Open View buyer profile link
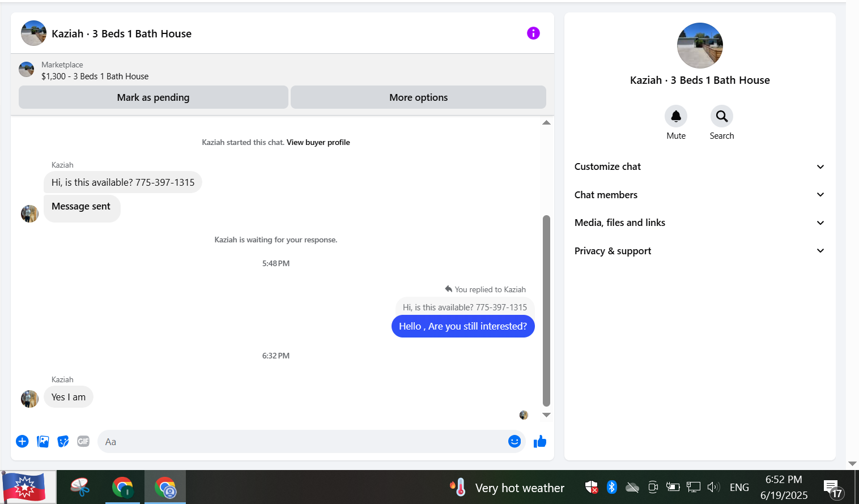 point(318,142)
